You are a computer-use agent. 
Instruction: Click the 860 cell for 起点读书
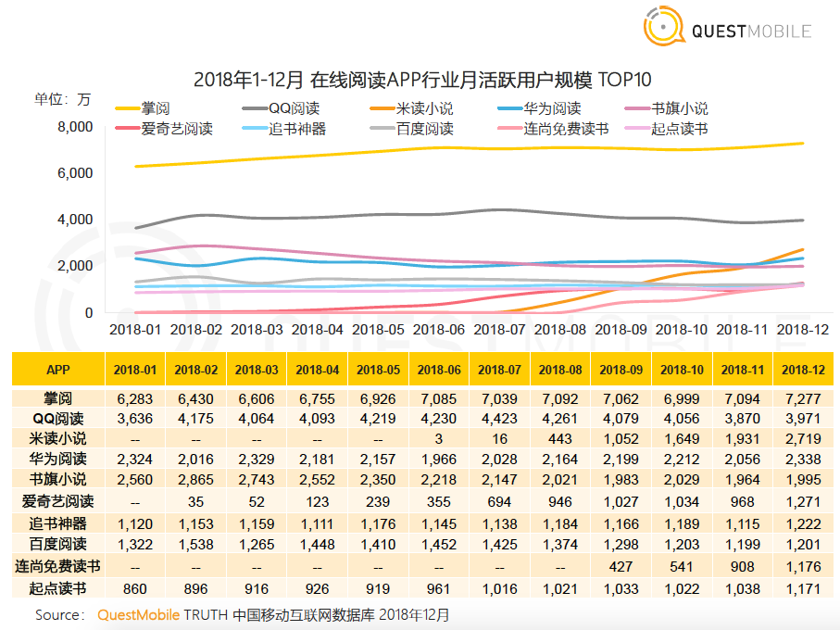[135, 589]
